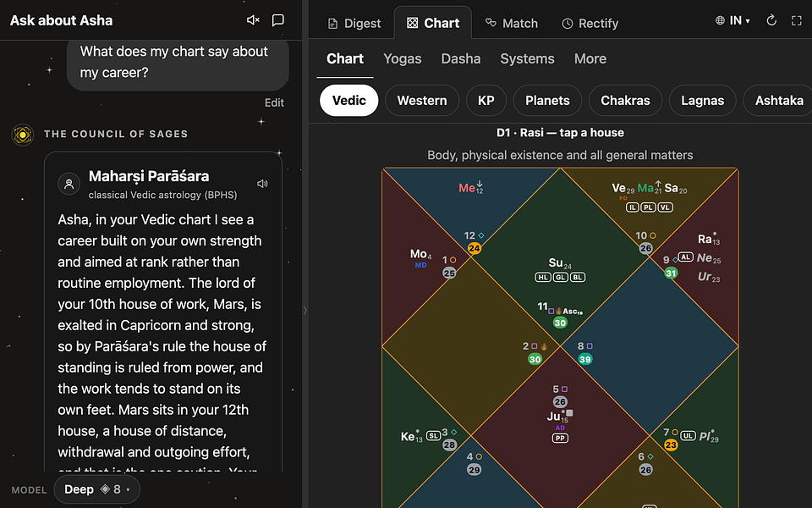
Task: Switch to the Yogas sub-tab
Action: click(403, 58)
